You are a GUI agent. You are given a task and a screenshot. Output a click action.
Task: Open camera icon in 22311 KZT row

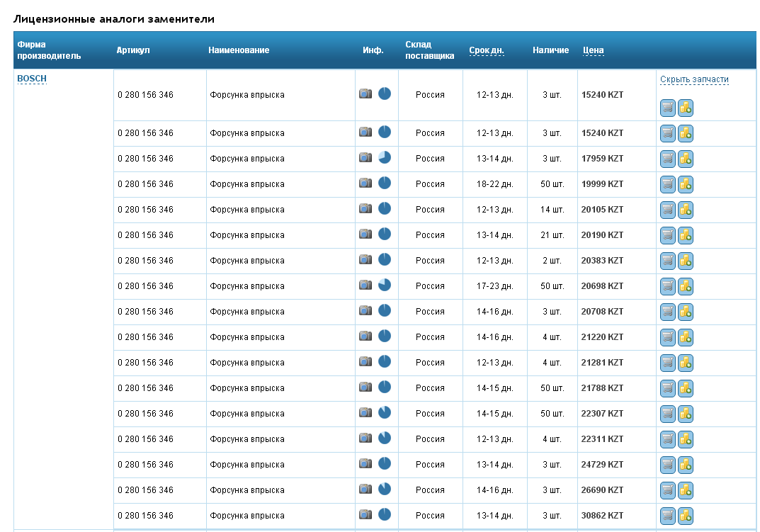pos(365,438)
